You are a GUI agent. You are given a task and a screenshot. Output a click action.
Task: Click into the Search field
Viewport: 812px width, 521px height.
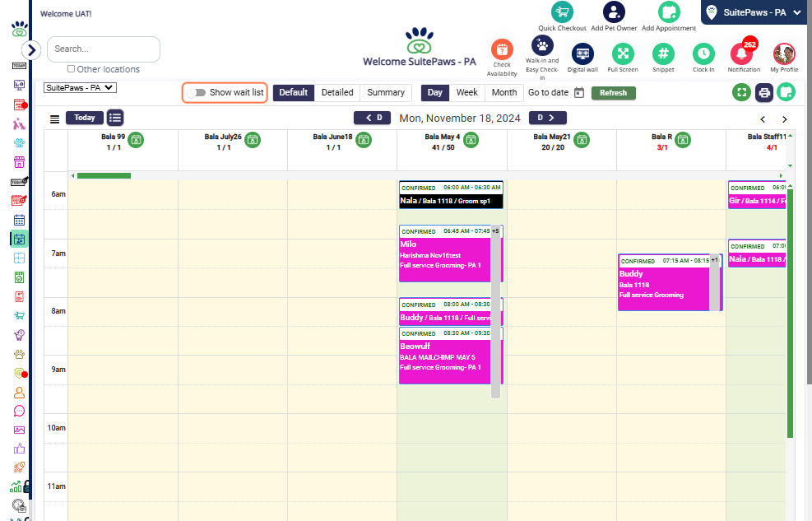click(104, 49)
